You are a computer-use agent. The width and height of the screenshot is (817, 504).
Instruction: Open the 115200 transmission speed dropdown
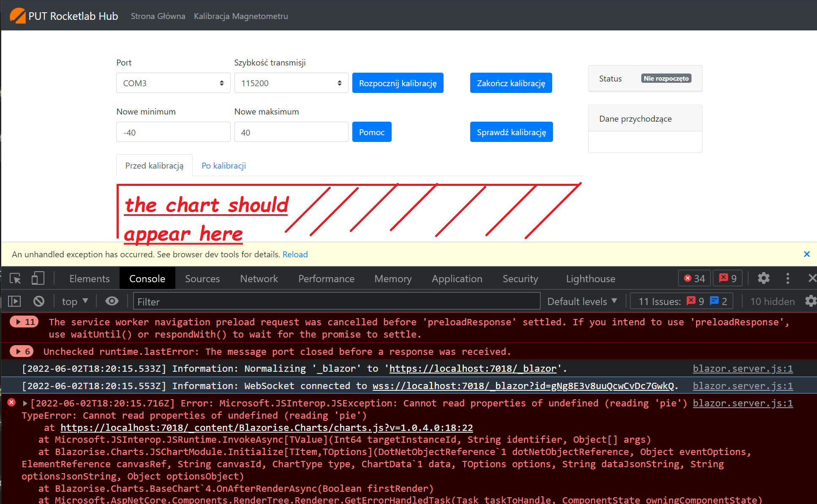291,83
